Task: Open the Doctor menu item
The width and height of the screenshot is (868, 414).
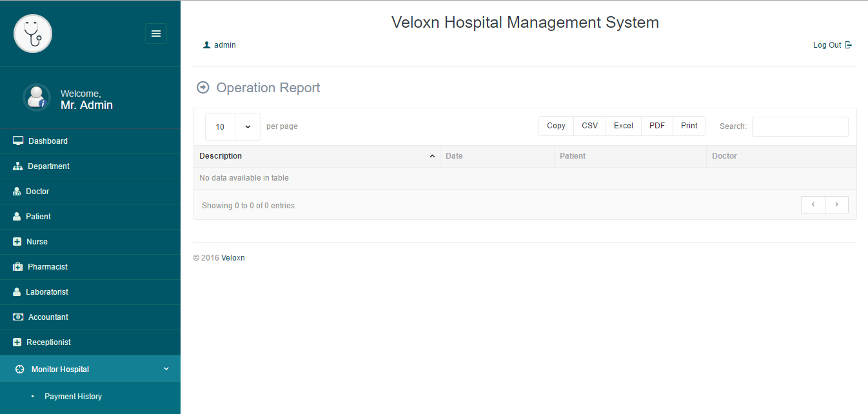Action: pyautogui.click(x=37, y=192)
